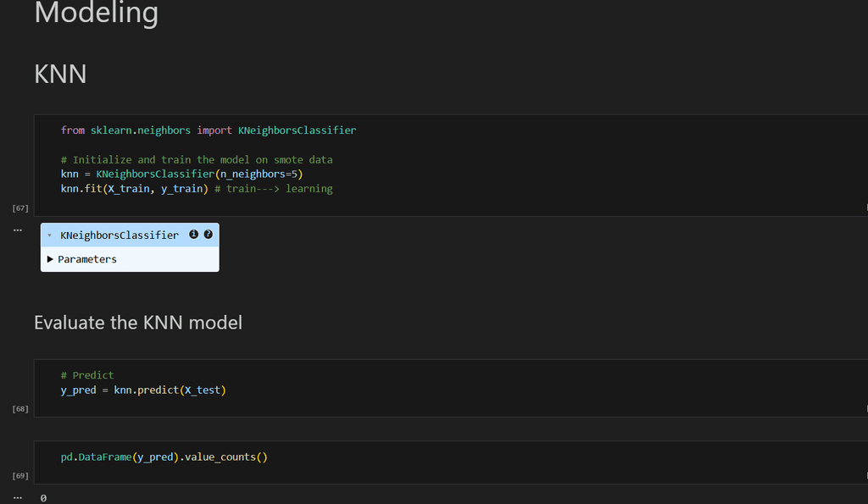The image size is (868, 504).
Task: Open KNeighborsClassifier documentation question mark icon
Action: [209, 235]
